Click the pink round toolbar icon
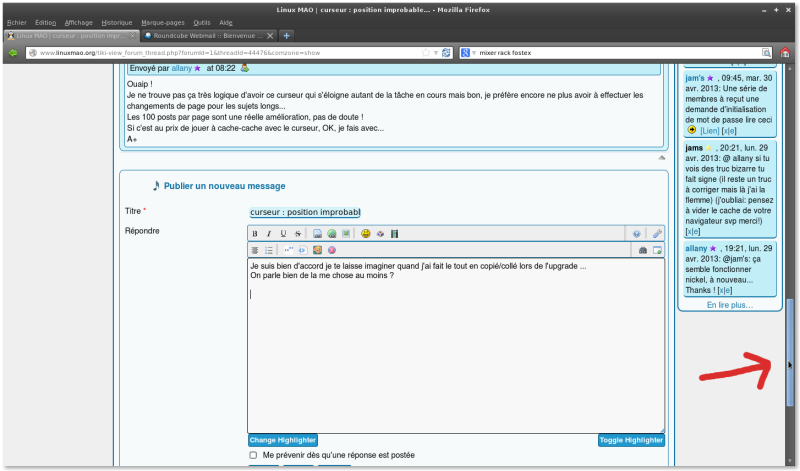The height and width of the screenshot is (471, 800). point(332,250)
